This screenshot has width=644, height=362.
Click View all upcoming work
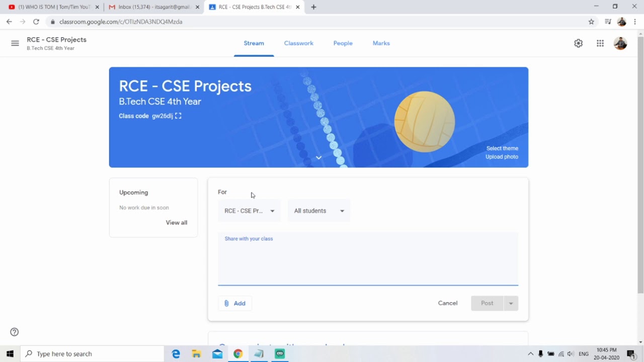pos(177,223)
